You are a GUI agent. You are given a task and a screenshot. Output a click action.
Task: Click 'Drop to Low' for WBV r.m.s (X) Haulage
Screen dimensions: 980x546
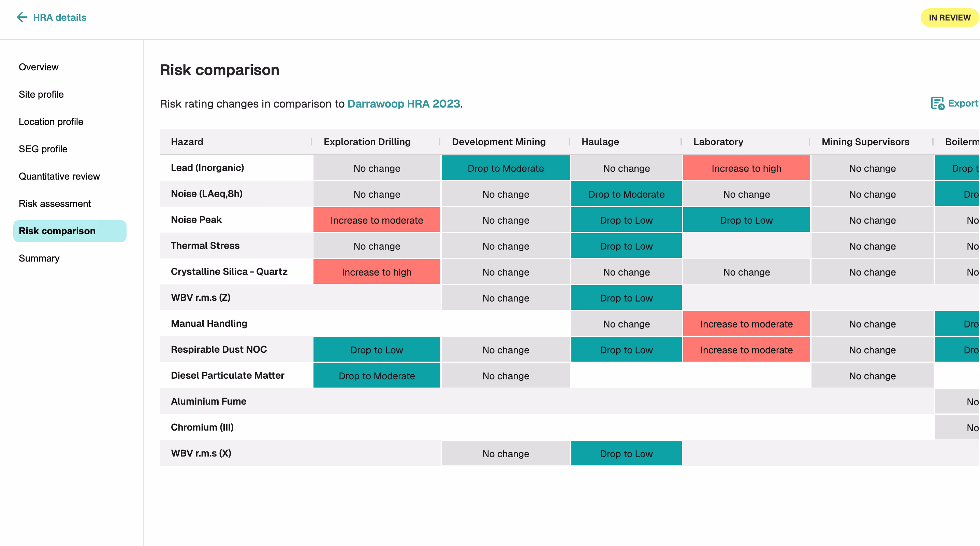(x=626, y=453)
